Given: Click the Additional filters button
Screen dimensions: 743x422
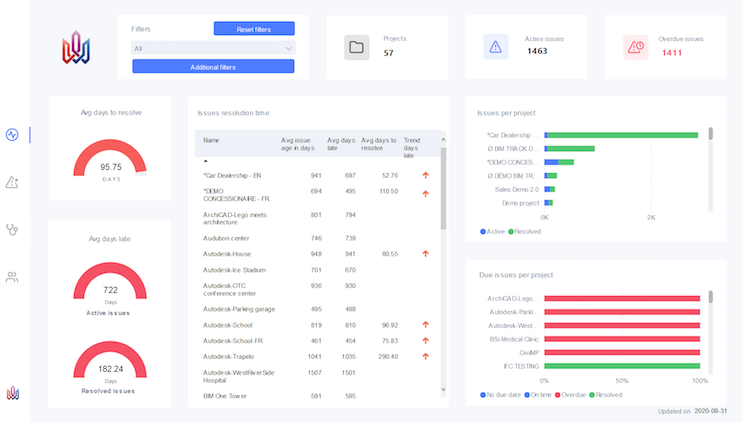Looking at the screenshot, I should 213,67.
